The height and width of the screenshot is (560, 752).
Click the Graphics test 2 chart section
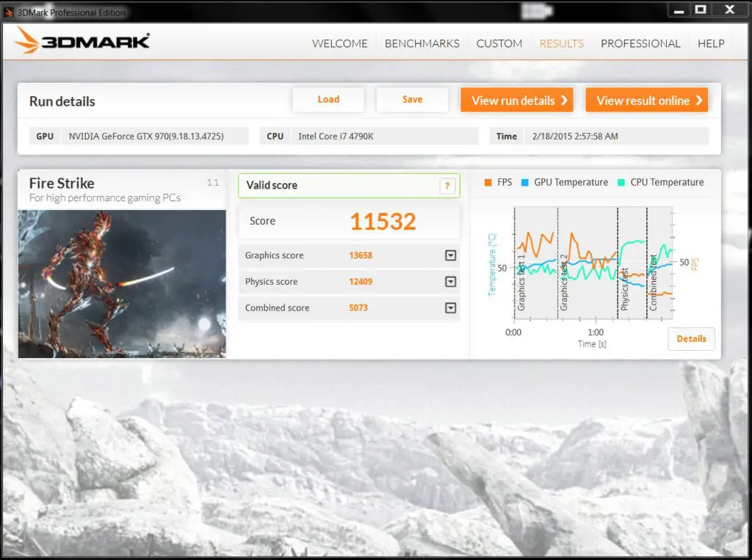(587, 263)
